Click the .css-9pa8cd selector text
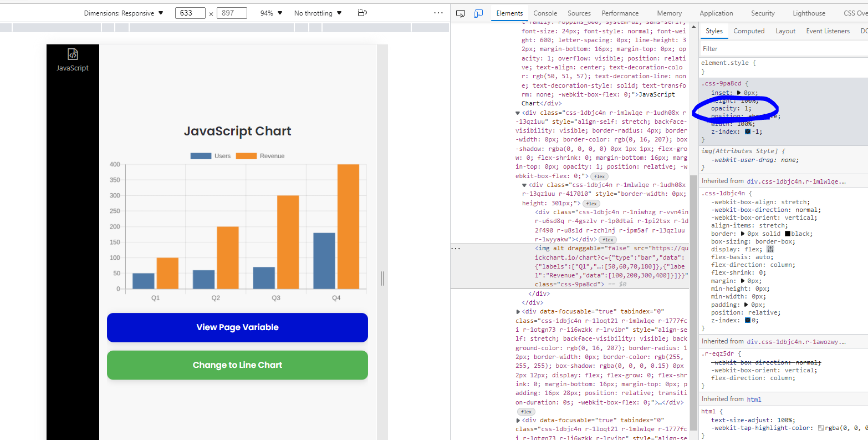The image size is (868, 440). coord(721,84)
